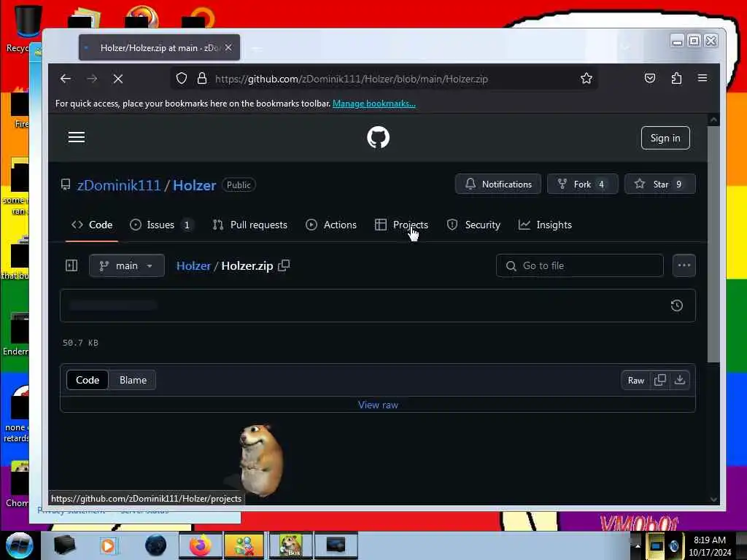
Task: Go to the GitHub homepage via the Octocat logo
Action: [379, 138]
